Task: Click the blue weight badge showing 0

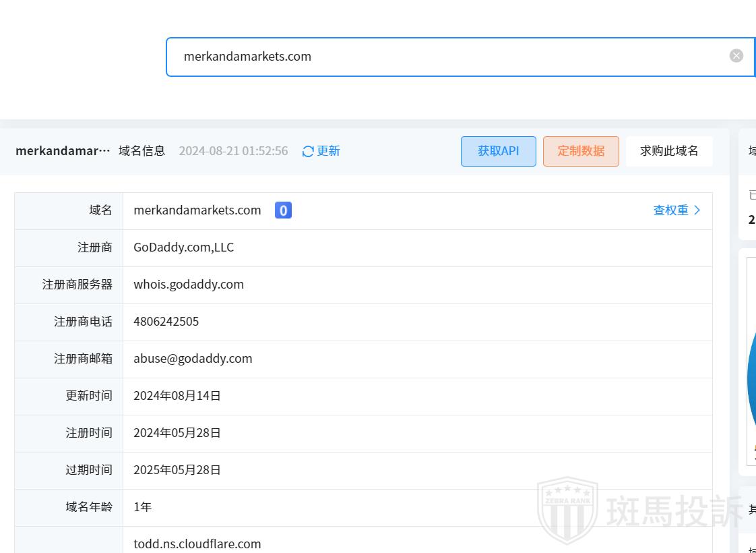Action: [x=283, y=210]
